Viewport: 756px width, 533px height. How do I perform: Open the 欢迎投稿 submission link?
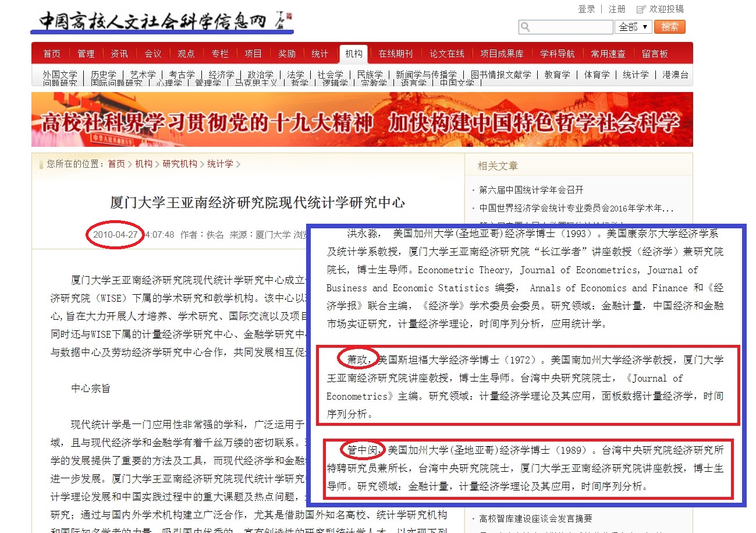coord(666,9)
